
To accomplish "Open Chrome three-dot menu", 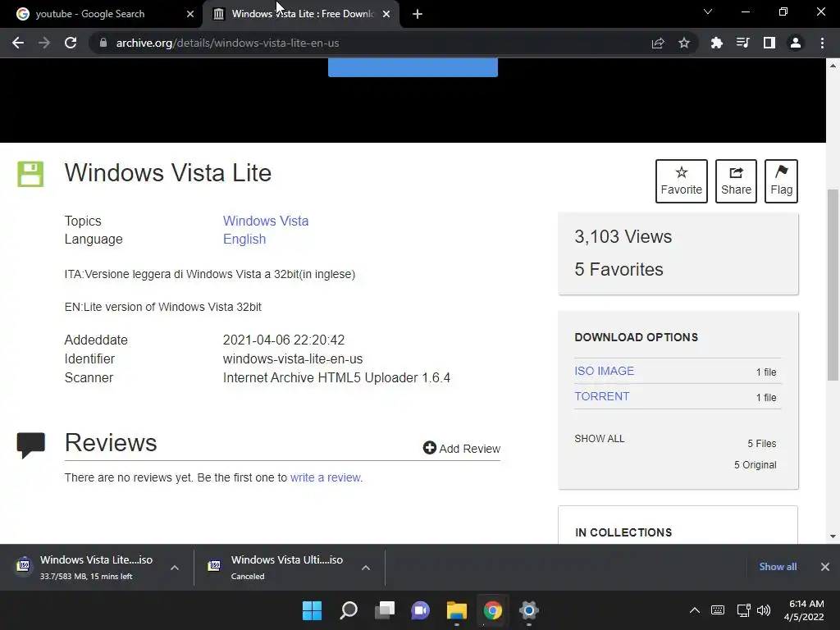I will pos(822,43).
